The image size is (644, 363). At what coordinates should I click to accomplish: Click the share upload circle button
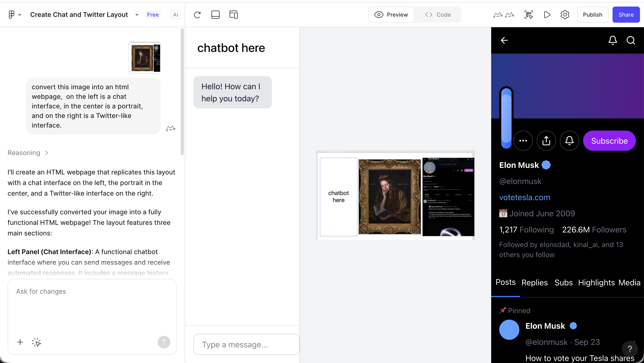pyautogui.click(x=546, y=141)
